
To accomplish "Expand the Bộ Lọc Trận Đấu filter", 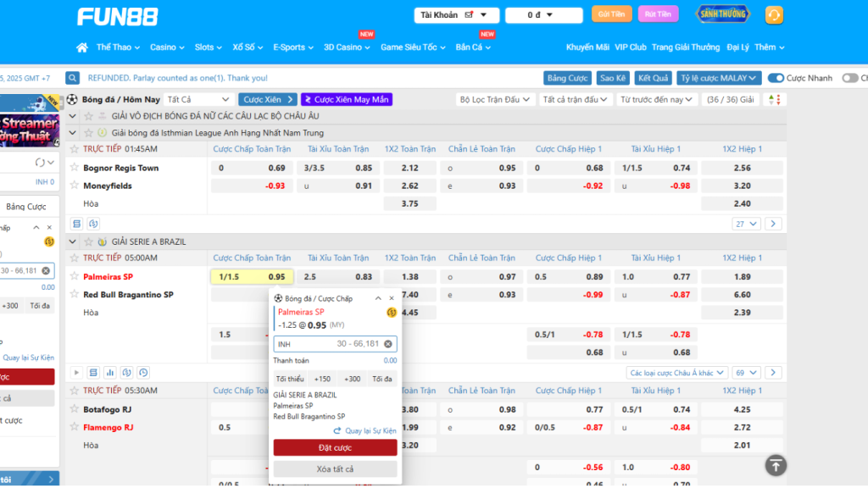I will click(x=494, y=100).
